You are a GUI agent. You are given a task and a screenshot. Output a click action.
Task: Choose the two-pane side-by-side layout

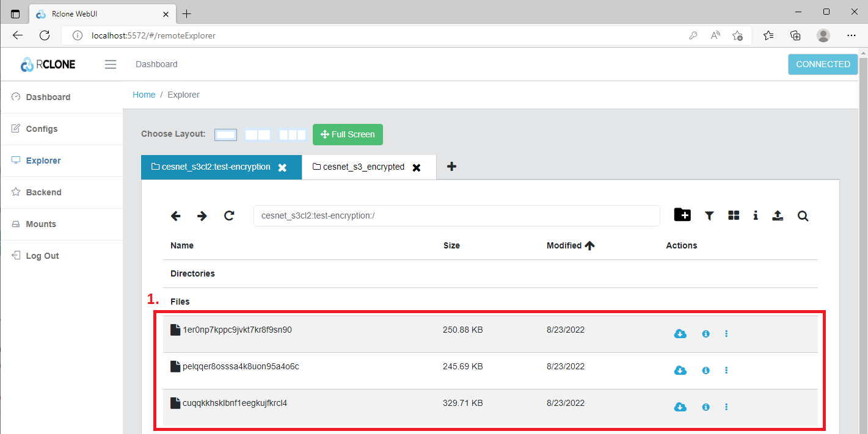pyautogui.click(x=258, y=135)
